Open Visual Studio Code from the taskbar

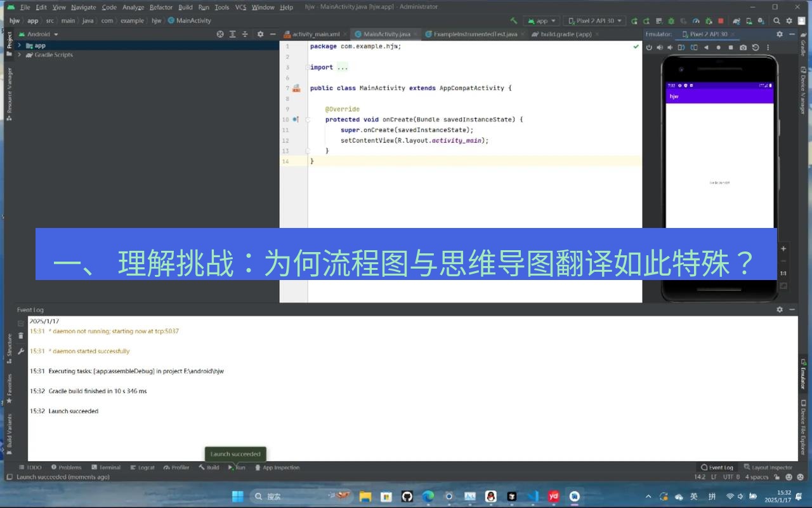(x=533, y=496)
